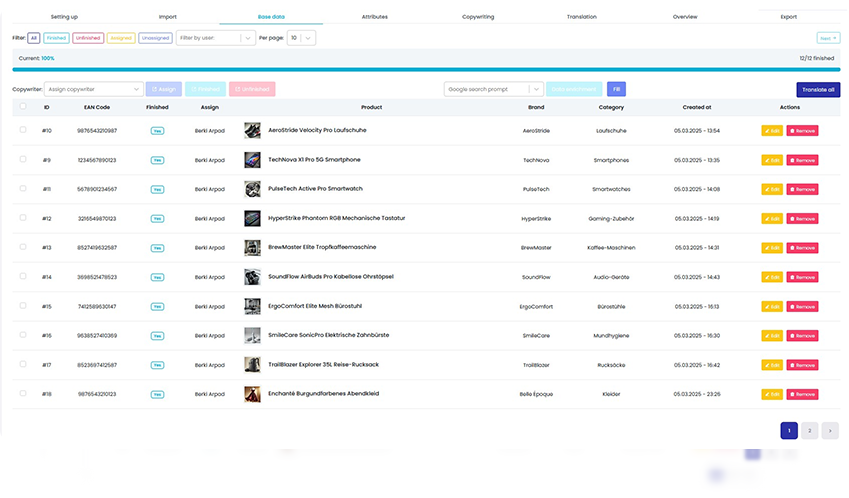Click the blue progress bar
Image resolution: width=849 pixels, height=498 pixels.
click(424, 70)
